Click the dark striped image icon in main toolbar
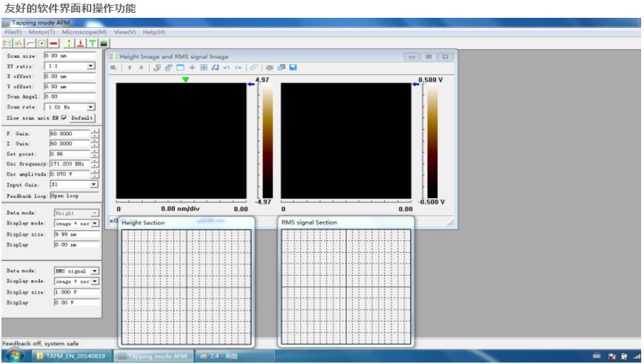This screenshot has width=644, height=364. [104, 43]
